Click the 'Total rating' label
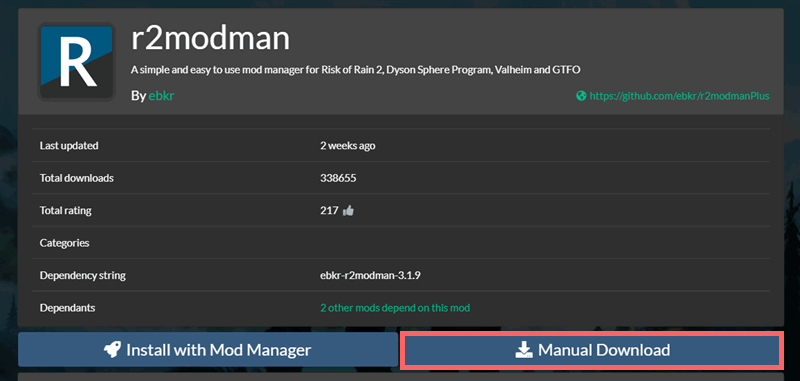 [66, 210]
